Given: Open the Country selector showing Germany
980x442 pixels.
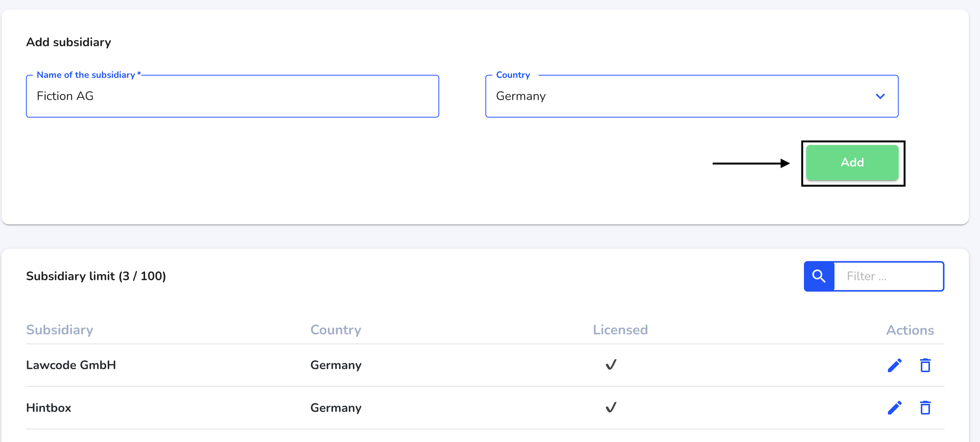Looking at the screenshot, I should coord(692,96).
